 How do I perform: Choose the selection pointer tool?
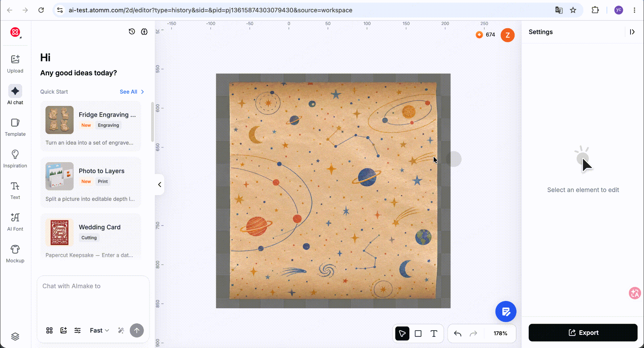point(402,334)
